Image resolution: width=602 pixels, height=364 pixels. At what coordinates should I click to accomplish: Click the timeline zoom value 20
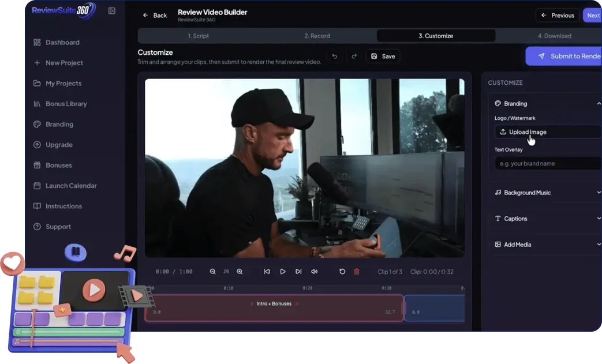click(x=226, y=272)
